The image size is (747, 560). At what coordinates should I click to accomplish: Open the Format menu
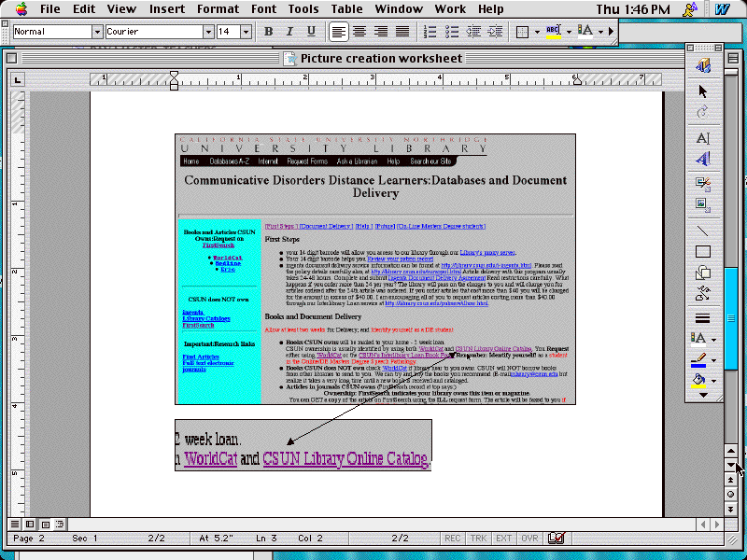click(x=218, y=9)
